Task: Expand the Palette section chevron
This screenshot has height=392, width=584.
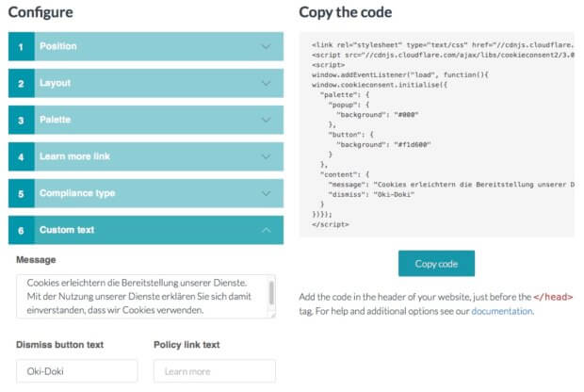Action: (x=266, y=120)
